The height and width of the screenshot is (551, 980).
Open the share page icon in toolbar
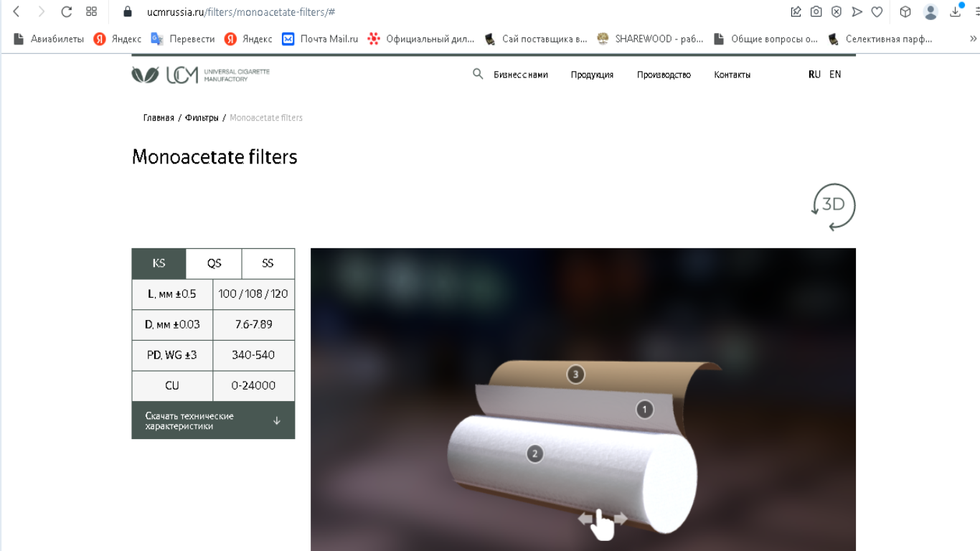[x=796, y=11]
